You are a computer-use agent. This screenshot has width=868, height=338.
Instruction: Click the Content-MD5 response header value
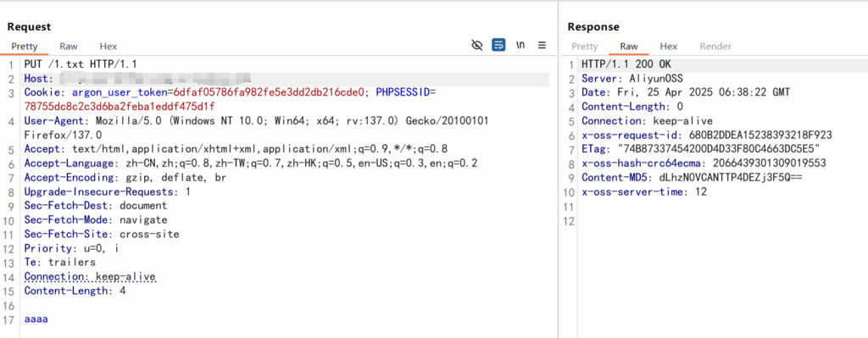[730, 178]
